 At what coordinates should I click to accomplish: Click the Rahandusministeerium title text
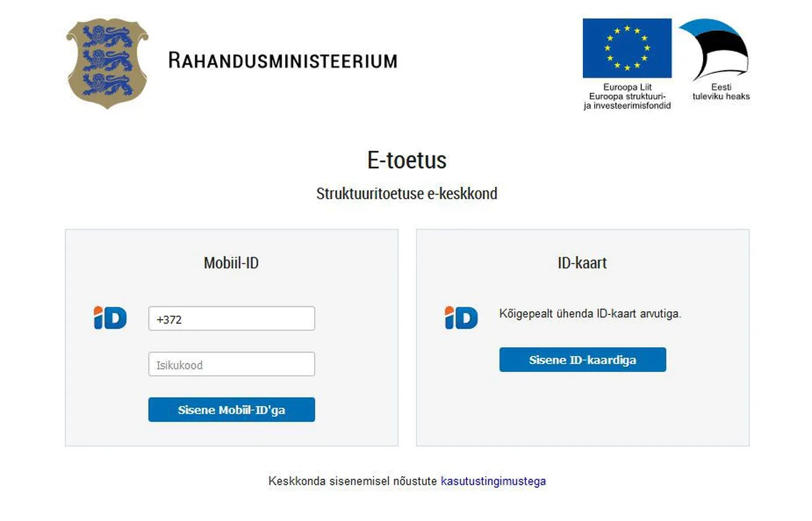pos(283,60)
